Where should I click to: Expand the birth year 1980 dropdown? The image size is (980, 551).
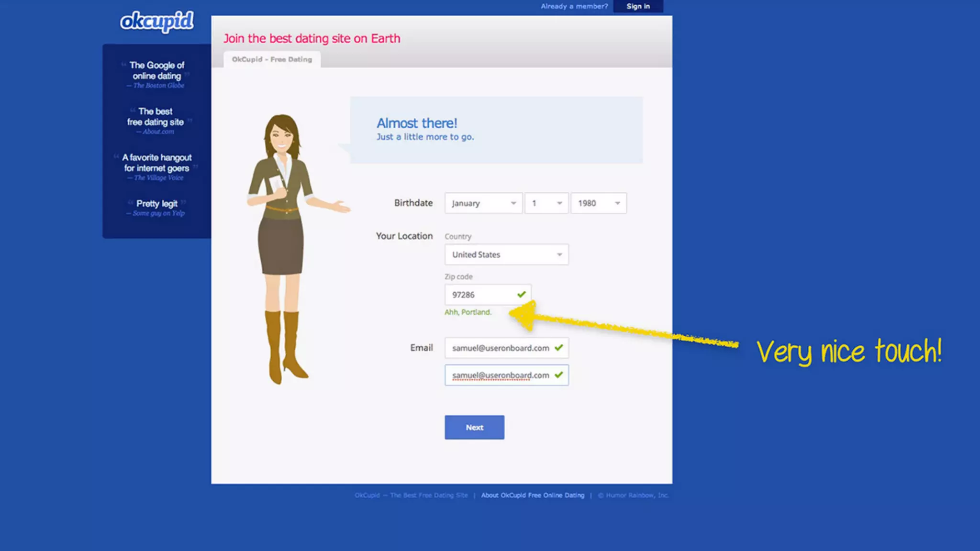(598, 203)
